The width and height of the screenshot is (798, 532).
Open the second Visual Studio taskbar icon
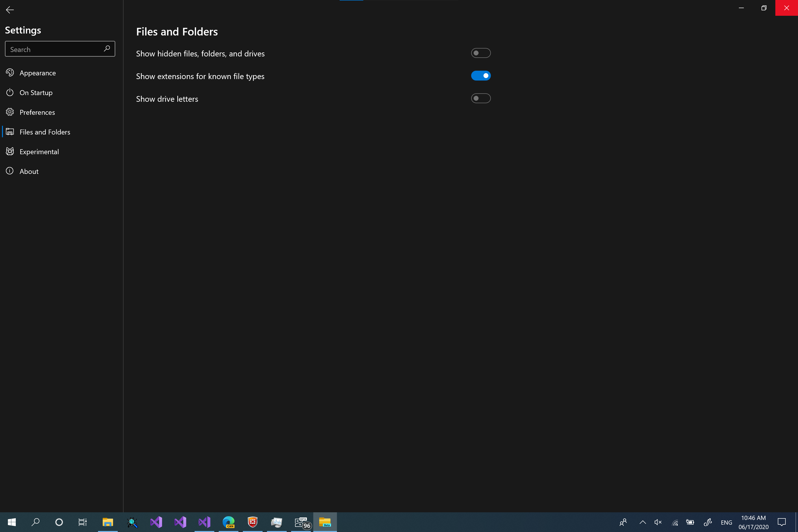[180, 522]
